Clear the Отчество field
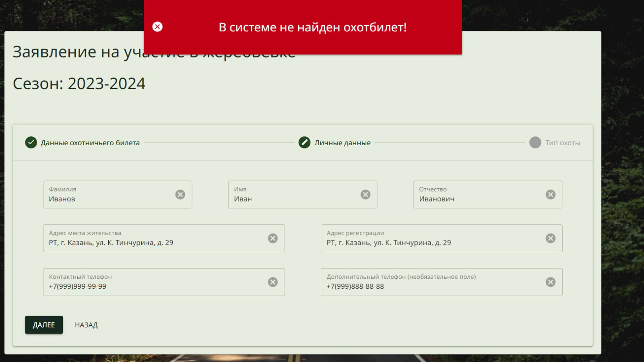644x362 pixels. [551, 195]
